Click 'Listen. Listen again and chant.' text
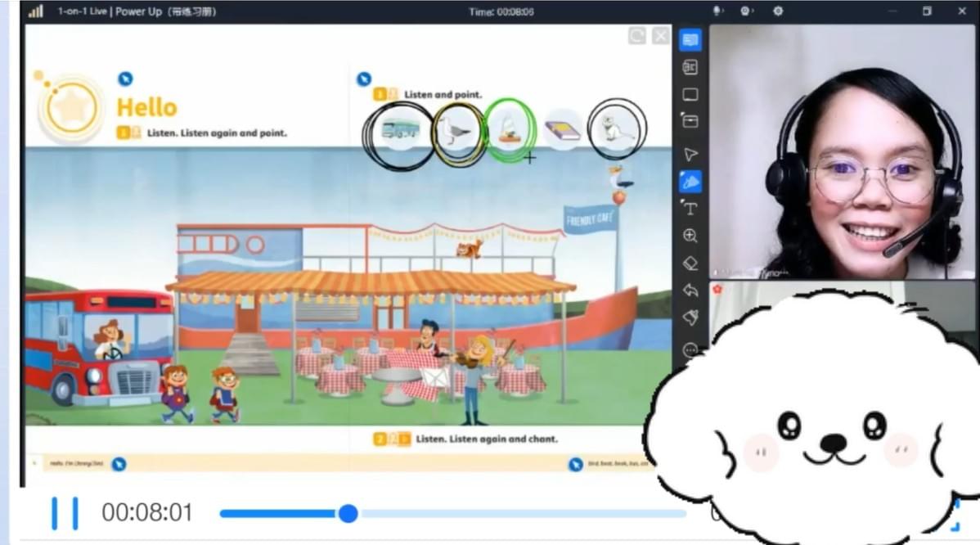Image resolution: width=980 pixels, height=545 pixels. coord(487,439)
